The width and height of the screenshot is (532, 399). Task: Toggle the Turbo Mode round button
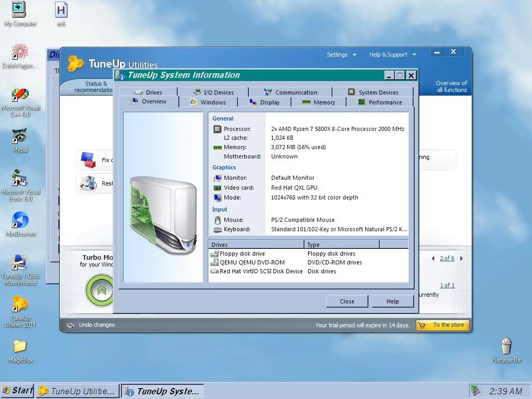tap(100, 290)
